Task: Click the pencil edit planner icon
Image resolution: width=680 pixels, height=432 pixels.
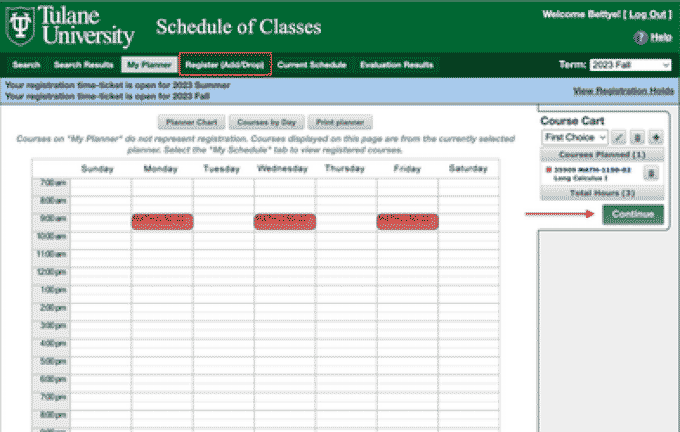Action: tap(618, 137)
